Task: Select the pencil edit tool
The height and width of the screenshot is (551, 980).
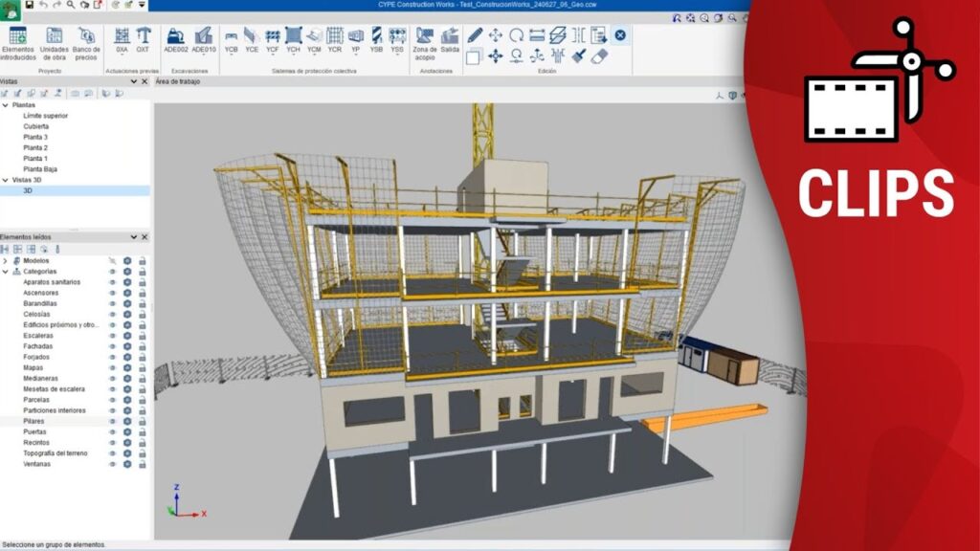Action: (474, 35)
